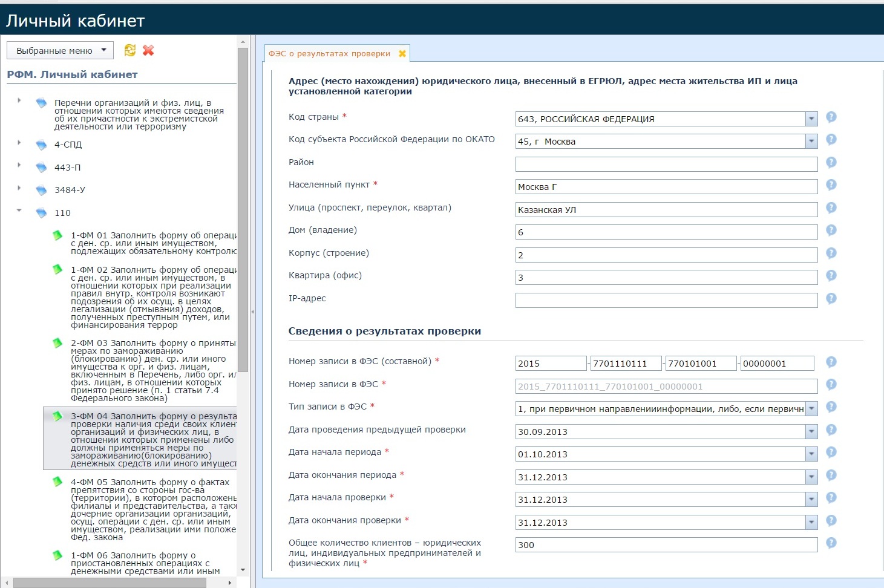Open 3484-У tree item label
Screen dimensions: 884x588
(x=70, y=190)
